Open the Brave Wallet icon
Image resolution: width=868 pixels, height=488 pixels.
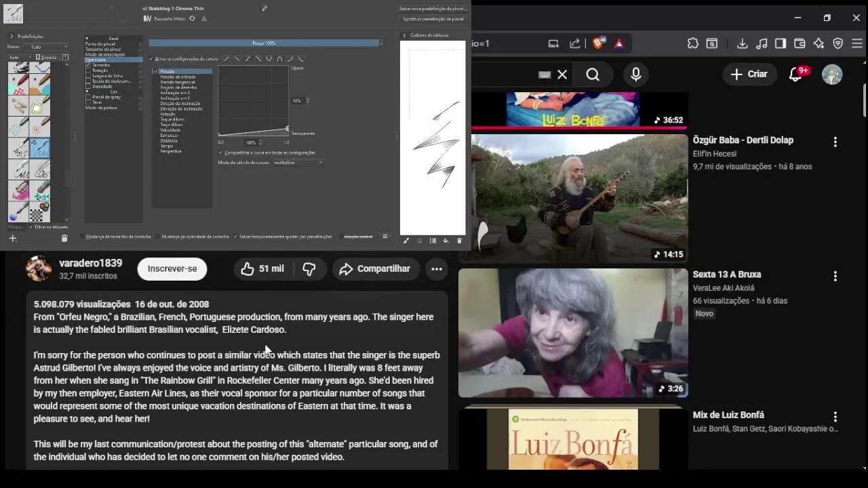[x=800, y=43]
